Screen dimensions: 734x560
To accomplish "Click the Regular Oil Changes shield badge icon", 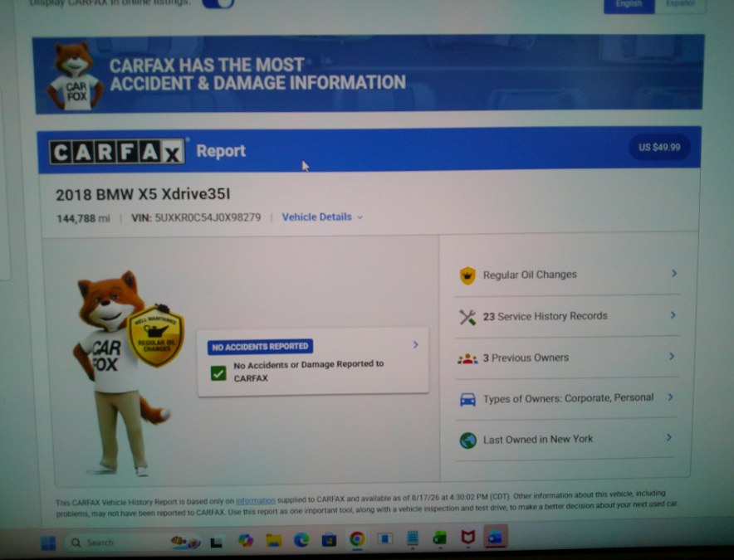I will [156, 336].
